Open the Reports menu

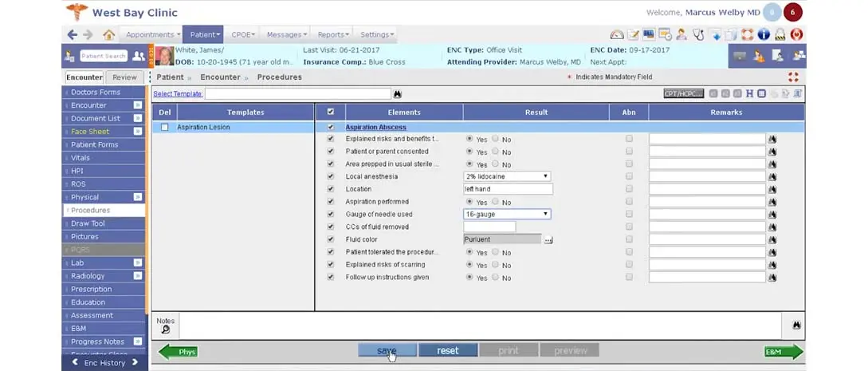click(332, 34)
